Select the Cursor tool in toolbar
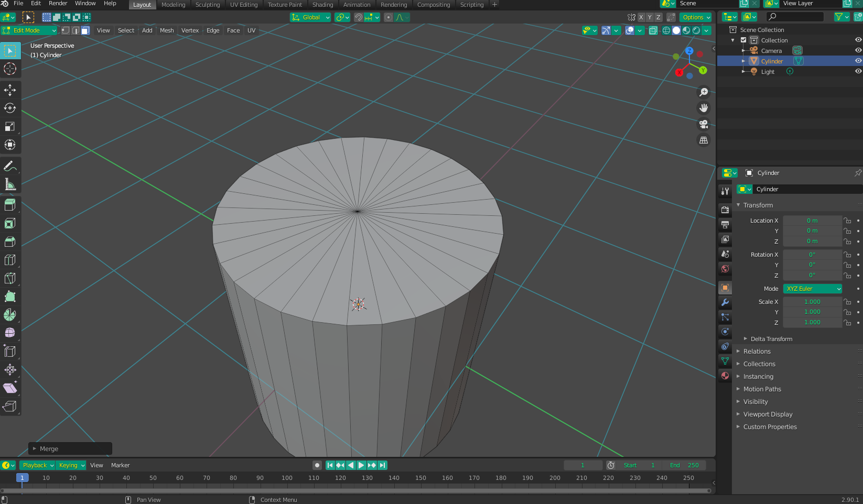863x504 pixels. click(10, 69)
